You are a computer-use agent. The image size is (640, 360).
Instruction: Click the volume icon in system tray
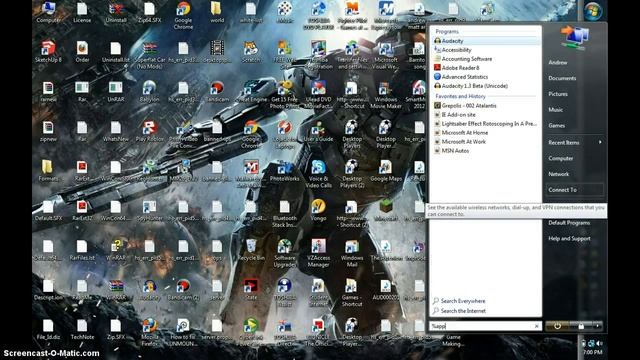pos(599,343)
